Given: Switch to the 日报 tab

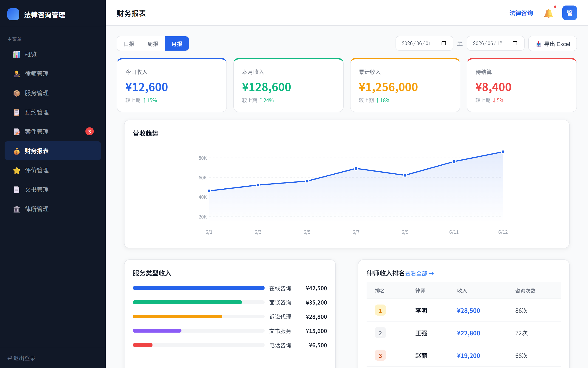Looking at the screenshot, I should 129,44.
